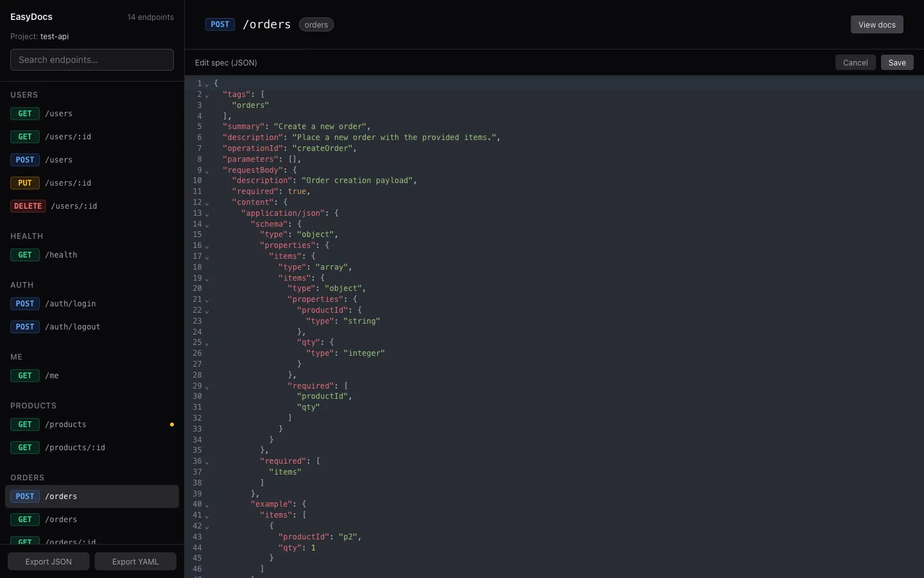Image resolution: width=924 pixels, height=578 pixels.
Task: Cancel editing the spec
Action: point(855,62)
